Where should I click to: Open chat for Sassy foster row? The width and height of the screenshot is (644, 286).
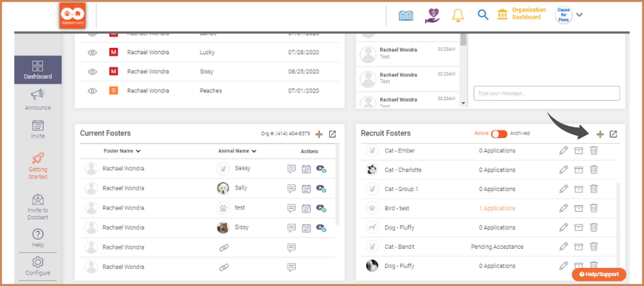coord(292,169)
